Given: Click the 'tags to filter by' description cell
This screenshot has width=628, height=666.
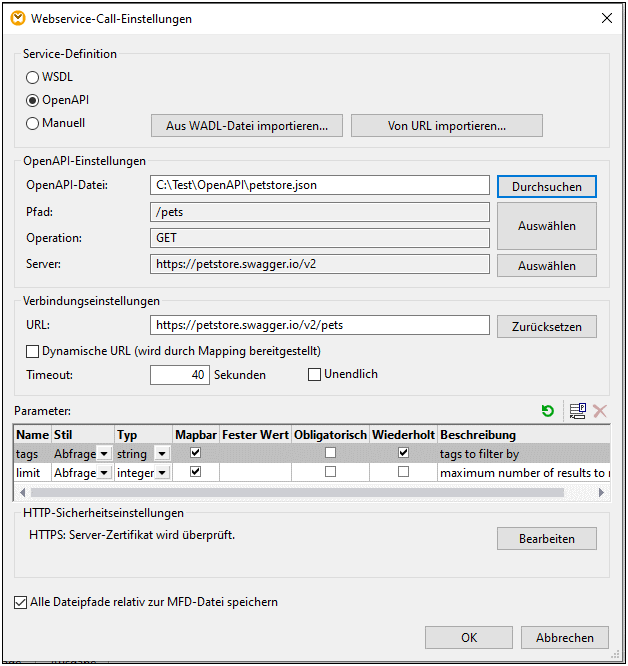Looking at the screenshot, I should (x=524, y=454).
